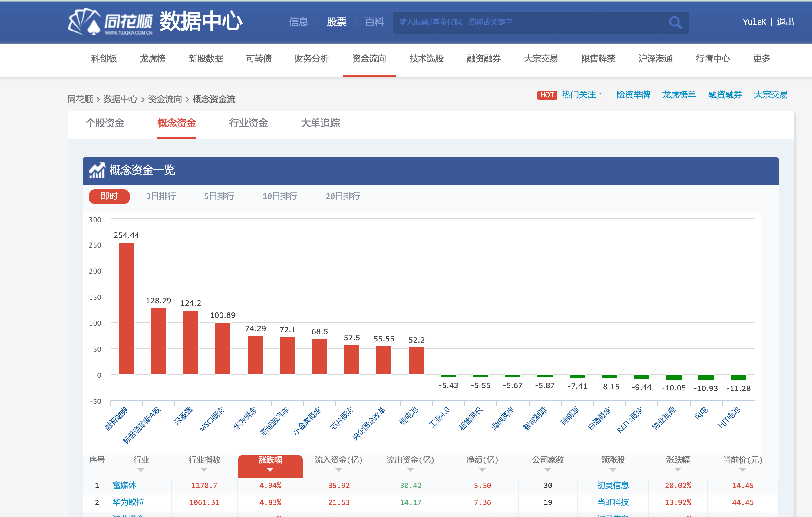Open 险资举牌 hot link
Viewport: 812px width, 517px height.
[633, 95]
